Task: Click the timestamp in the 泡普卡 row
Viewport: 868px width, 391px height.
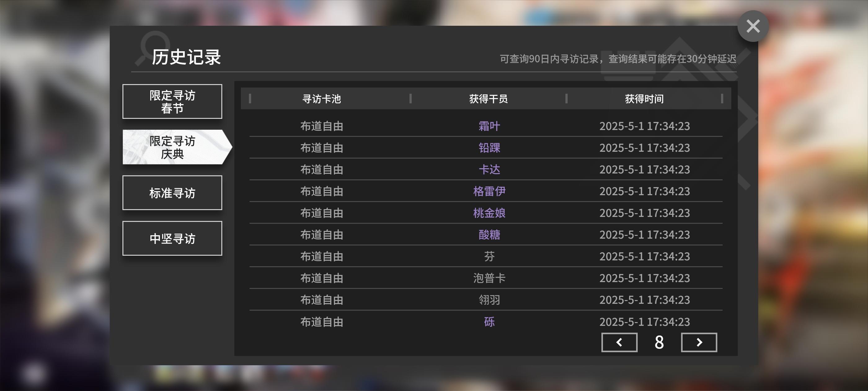Action: tap(644, 278)
